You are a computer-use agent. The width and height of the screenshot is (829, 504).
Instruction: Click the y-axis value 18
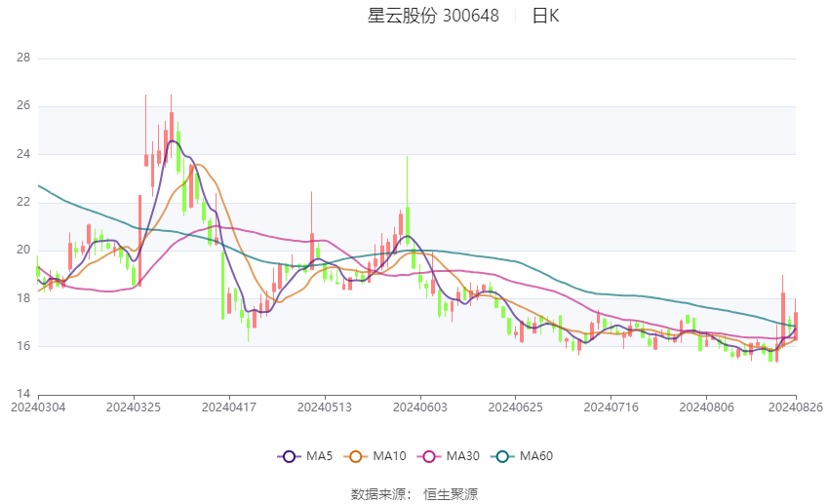(x=23, y=298)
